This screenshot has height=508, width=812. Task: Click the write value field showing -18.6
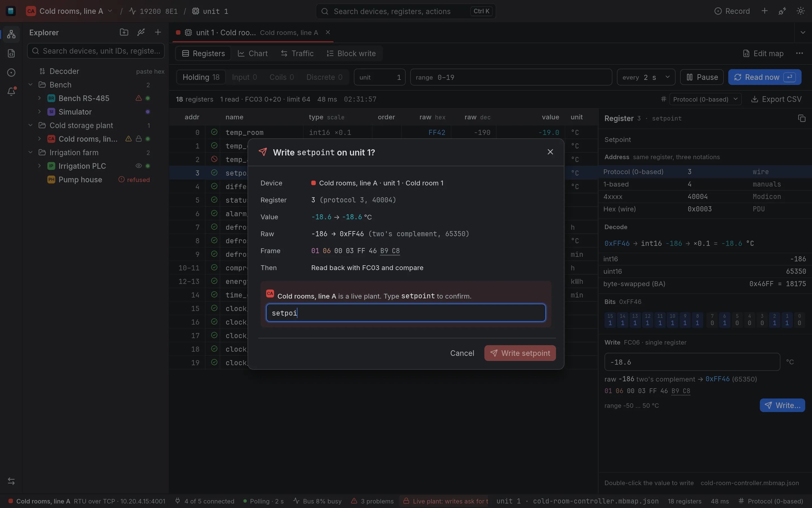pos(692,362)
